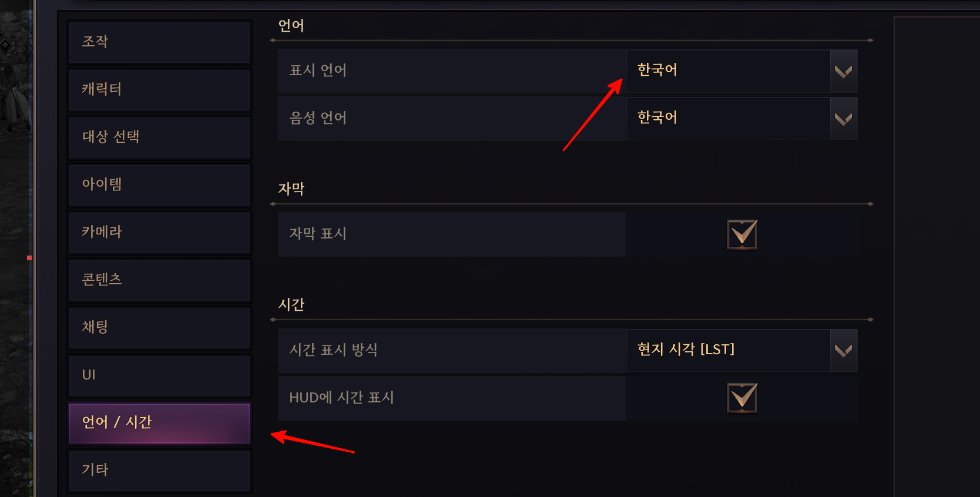Screen dimensions: 980x497
Task: Select the 대상 선택 category
Action: [x=159, y=137]
